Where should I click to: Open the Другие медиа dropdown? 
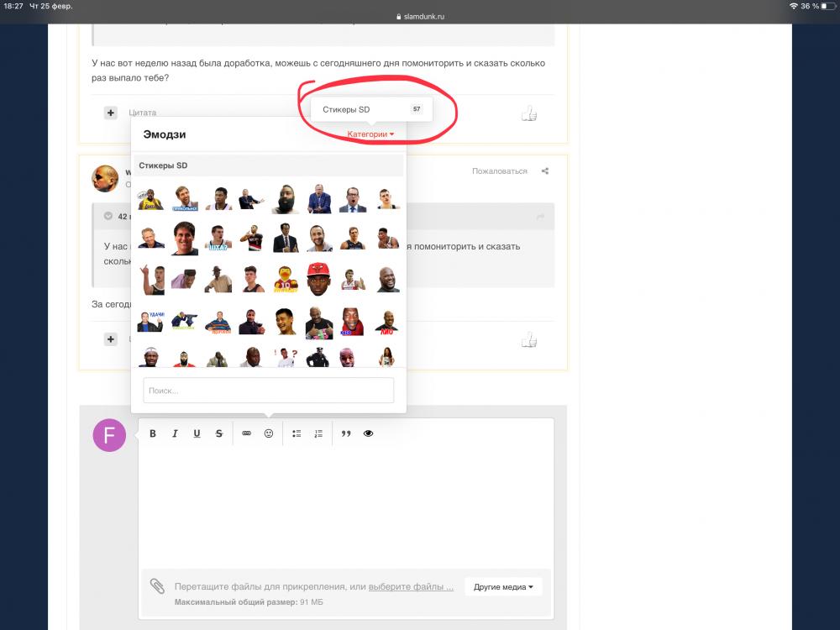(503, 586)
